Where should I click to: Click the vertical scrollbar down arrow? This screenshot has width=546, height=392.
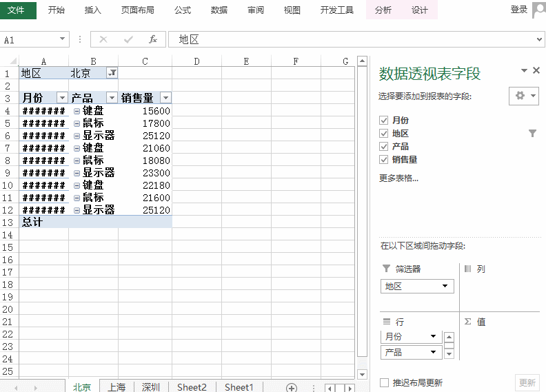(363, 374)
